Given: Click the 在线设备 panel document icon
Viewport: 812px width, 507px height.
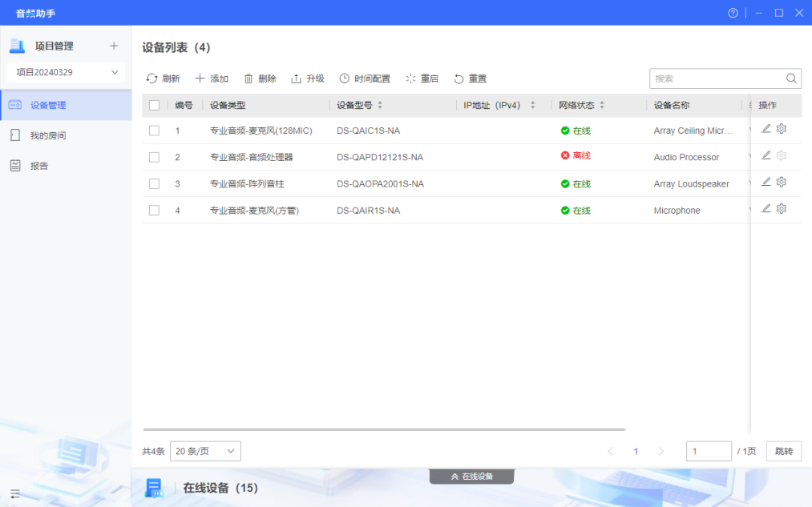Looking at the screenshot, I should click(x=155, y=488).
